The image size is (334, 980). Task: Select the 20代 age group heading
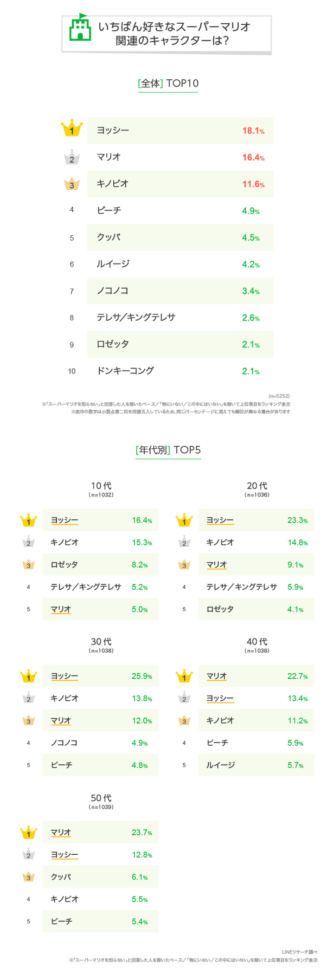(x=257, y=486)
